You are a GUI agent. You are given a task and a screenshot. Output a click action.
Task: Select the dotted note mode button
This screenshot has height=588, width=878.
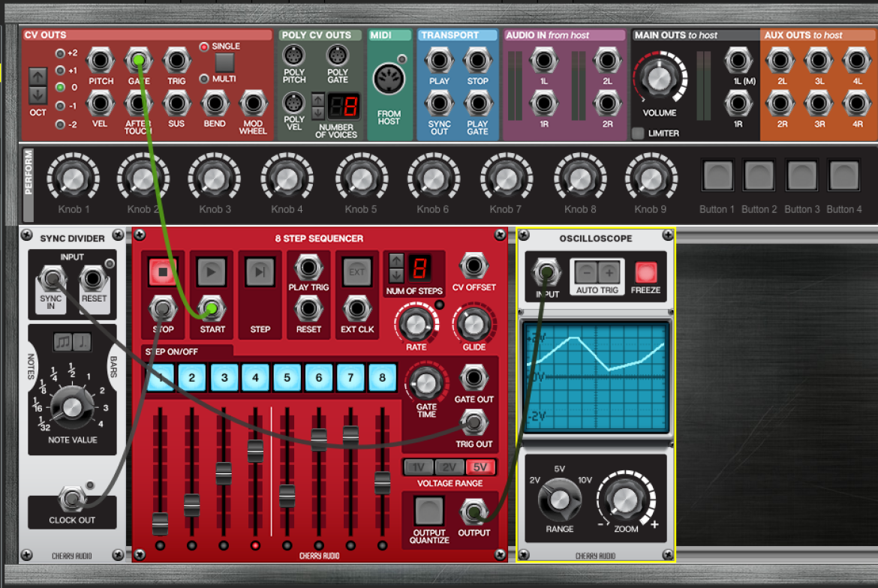tap(83, 341)
